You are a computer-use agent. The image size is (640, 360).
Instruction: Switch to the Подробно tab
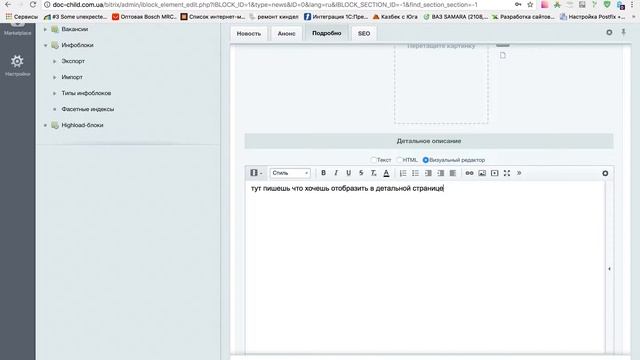(x=327, y=33)
